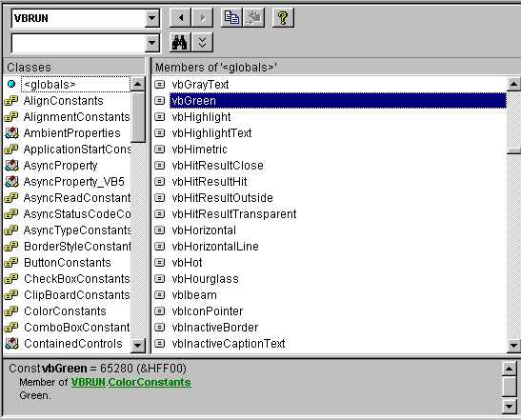Open the VBRUN library dropdown

pyautogui.click(x=151, y=18)
